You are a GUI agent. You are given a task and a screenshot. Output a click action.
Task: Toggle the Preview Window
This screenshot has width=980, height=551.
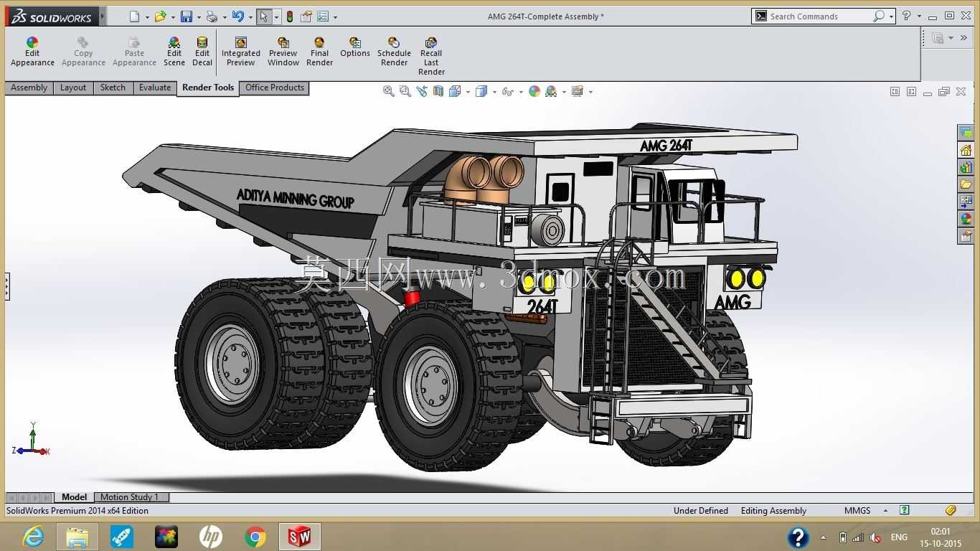tap(283, 52)
